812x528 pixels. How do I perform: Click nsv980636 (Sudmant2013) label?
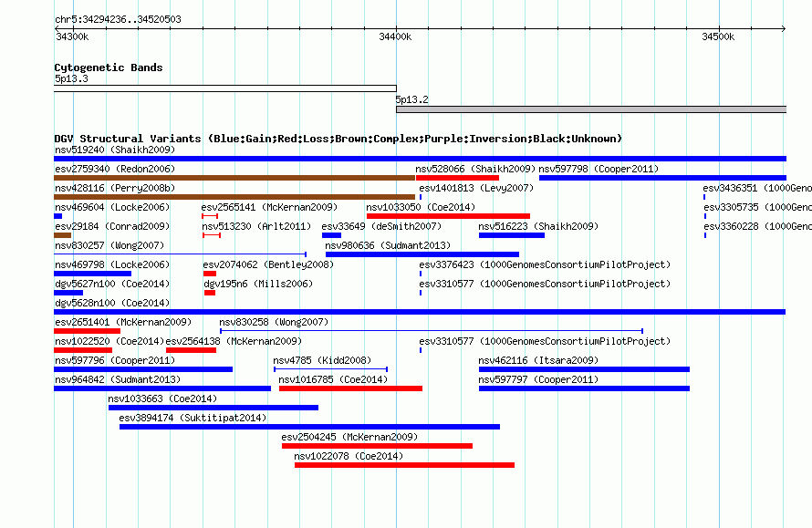(x=388, y=245)
